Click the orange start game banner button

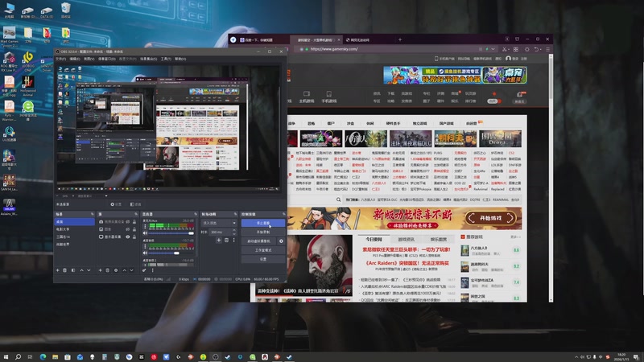pos(490,218)
